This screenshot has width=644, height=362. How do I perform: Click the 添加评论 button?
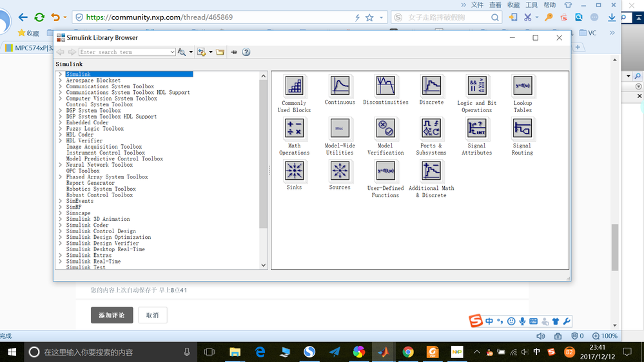pyautogui.click(x=112, y=315)
